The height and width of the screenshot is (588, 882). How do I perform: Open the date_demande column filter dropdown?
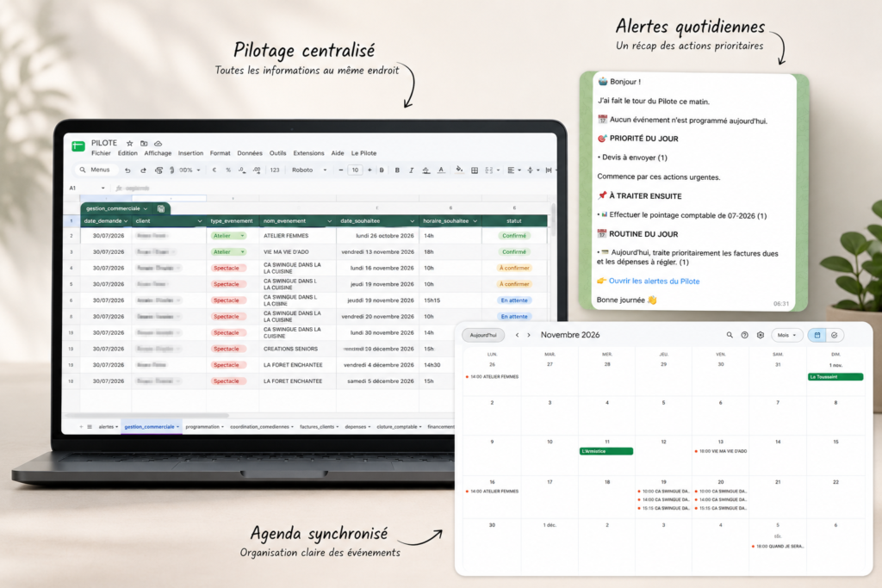(x=126, y=221)
